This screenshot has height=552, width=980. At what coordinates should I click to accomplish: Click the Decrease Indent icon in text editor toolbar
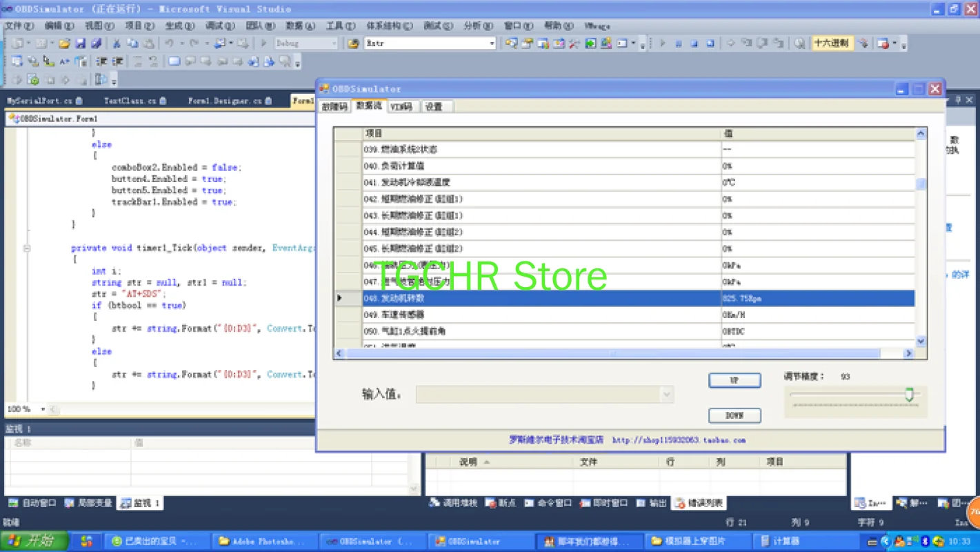tap(102, 61)
